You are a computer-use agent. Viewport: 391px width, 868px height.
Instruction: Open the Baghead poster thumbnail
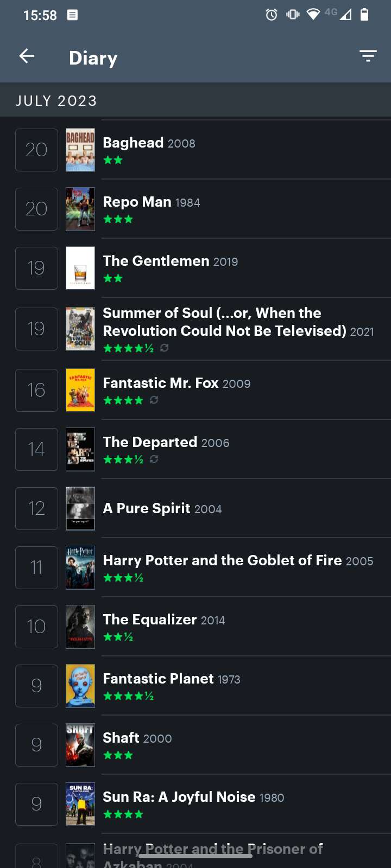(x=80, y=150)
